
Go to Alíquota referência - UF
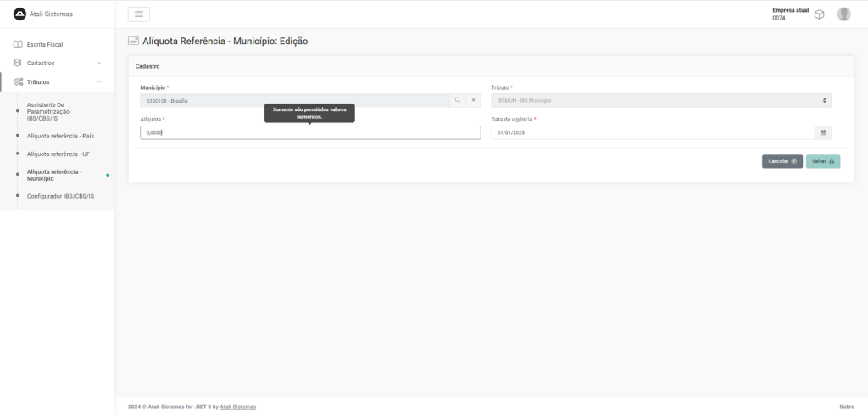[x=58, y=154]
